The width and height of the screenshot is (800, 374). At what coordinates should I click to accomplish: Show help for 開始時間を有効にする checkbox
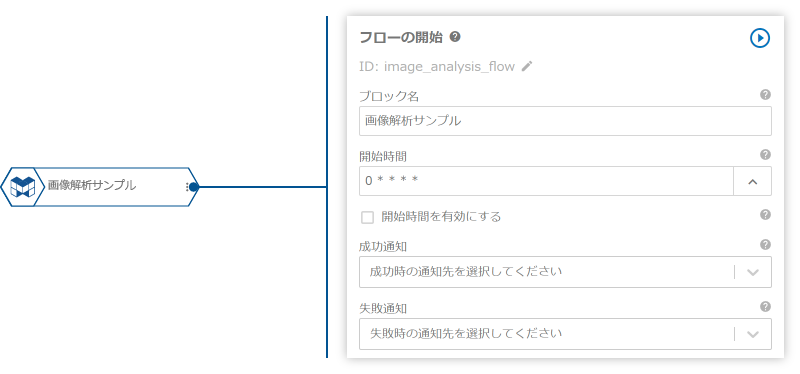point(765,215)
